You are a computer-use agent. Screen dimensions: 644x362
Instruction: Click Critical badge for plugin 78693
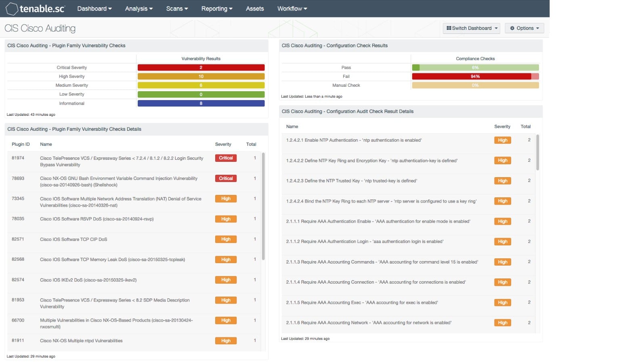tap(226, 178)
